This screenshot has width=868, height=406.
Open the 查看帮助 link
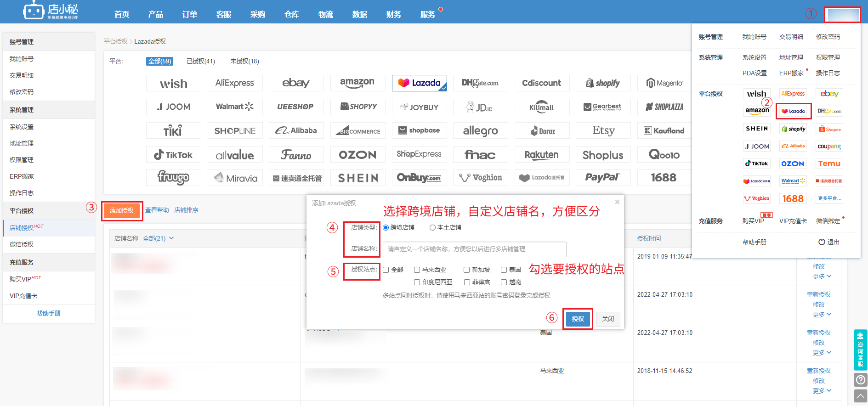click(x=157, y=210)
